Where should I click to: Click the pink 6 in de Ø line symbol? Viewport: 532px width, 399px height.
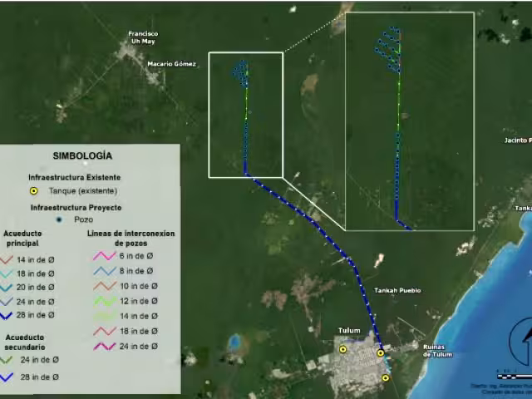pos(104,257)
